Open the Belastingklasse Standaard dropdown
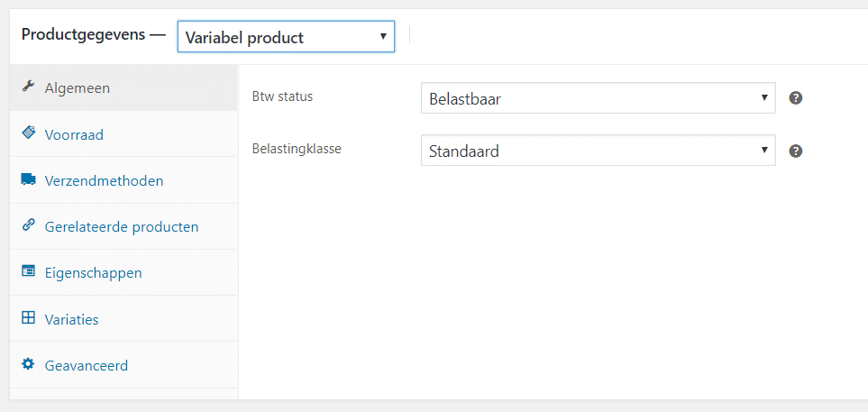 598,150
